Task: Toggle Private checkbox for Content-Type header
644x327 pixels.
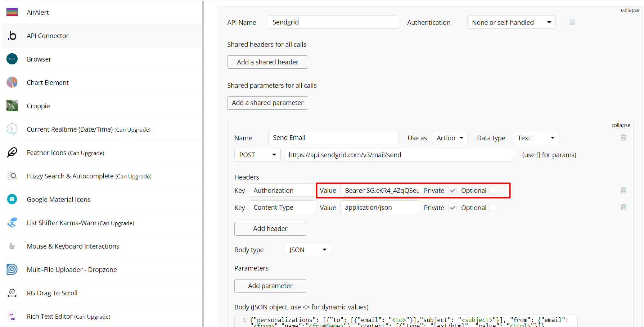Action: tap(452, 208)
